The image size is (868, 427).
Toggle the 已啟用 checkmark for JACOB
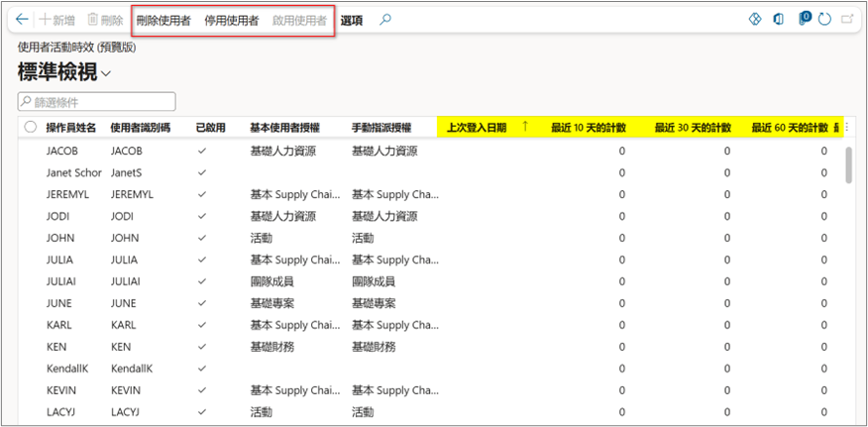click(202, 152)
